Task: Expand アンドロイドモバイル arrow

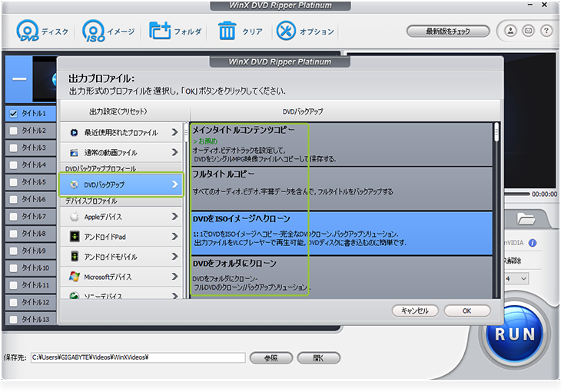Action: pyautogui.click(x=174, y=257)
